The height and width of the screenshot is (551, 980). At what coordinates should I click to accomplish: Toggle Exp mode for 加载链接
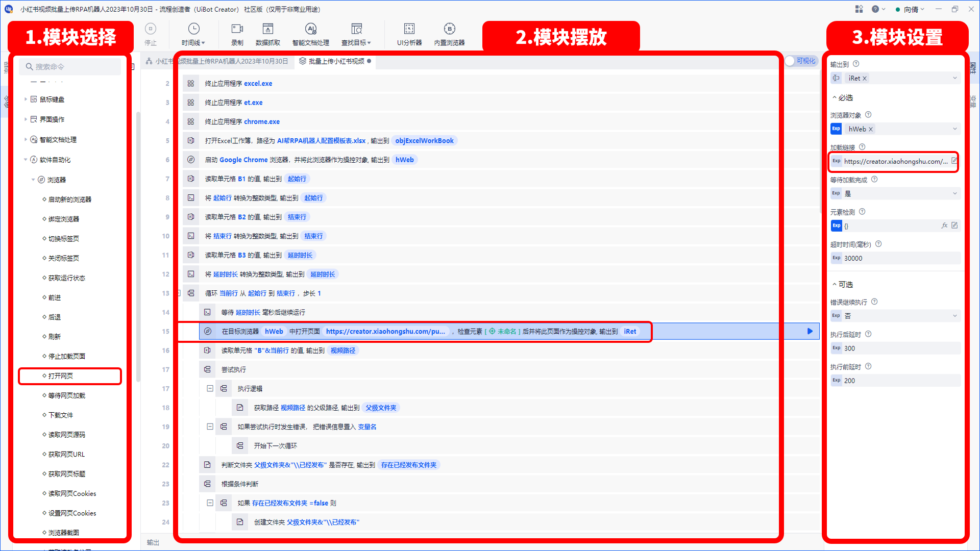coord(836,161)
